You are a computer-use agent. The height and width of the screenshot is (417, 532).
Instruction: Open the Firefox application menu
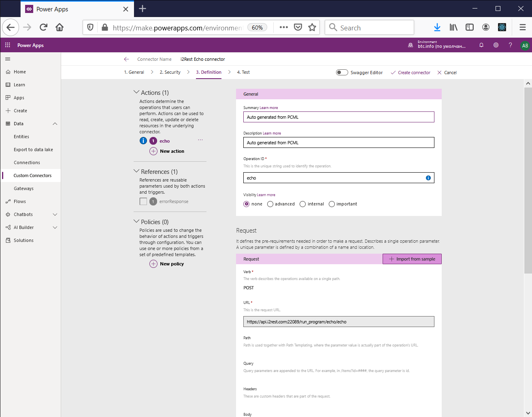pos(523,27)
